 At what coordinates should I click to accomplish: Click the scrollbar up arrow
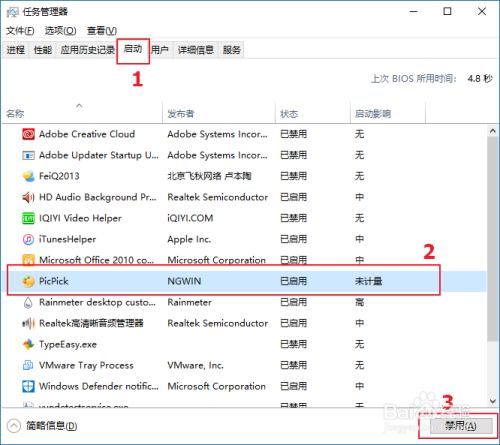pos(493,131)
